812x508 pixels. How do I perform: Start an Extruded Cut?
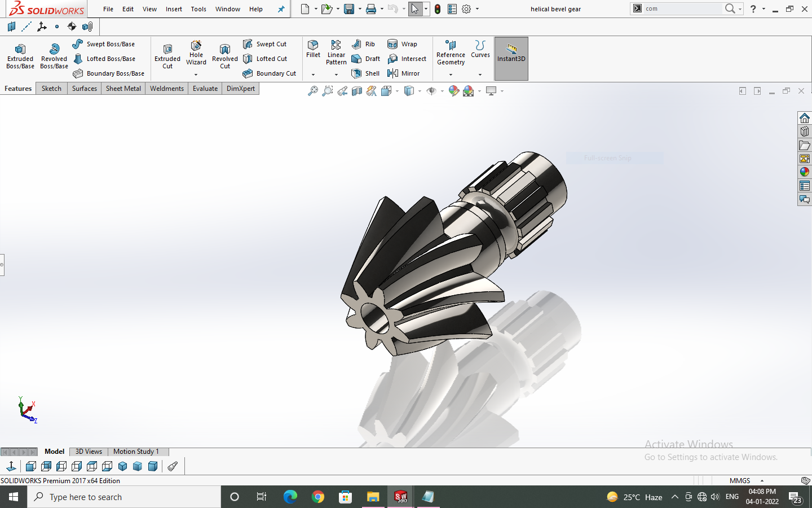[x=167, y=56]
